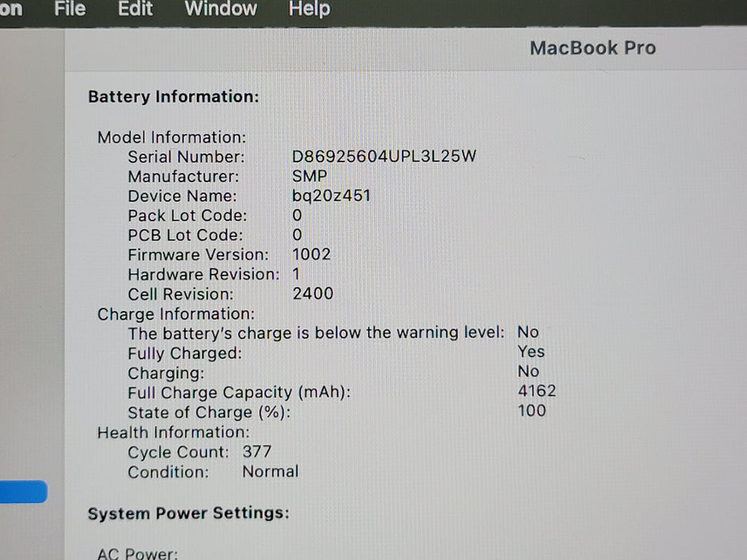This screenshot has height=560, width=747.
Task: Select firmware version value 1002
Action: pyautogui.click(x=311, y=254)
